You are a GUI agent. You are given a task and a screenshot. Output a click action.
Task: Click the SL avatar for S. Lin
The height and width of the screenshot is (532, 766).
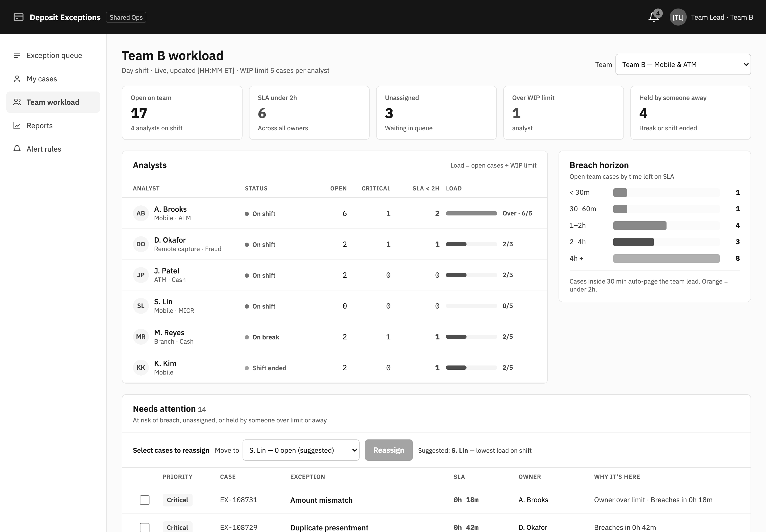tap(141, 306)
